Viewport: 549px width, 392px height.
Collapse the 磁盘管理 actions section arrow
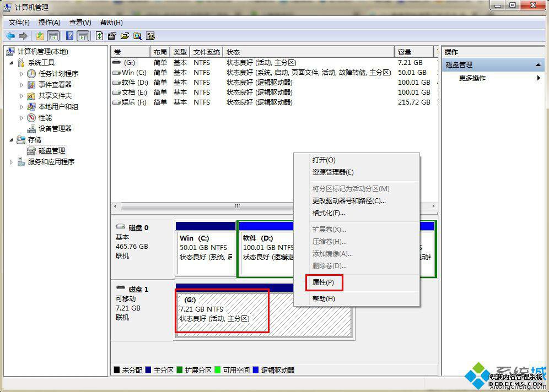(x=538, y=65)
